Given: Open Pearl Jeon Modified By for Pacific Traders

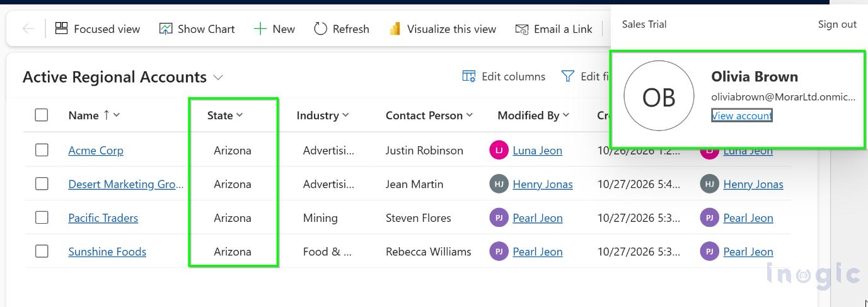Looking at the screenshot, I should tap(538, 218).
